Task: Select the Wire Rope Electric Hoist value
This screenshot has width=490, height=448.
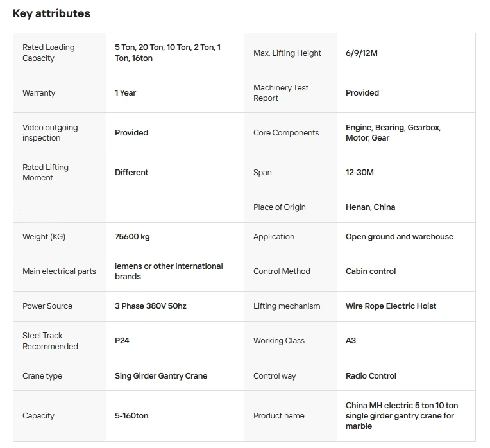Action: tap(391, 306)
